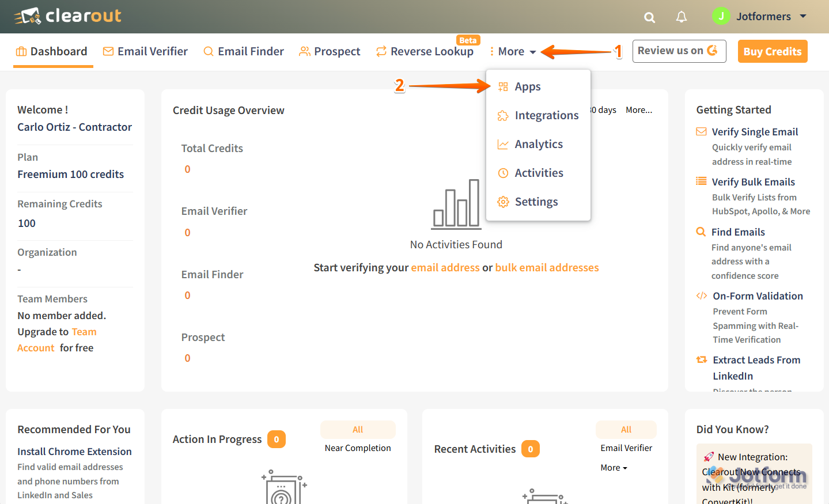Click Install Chrome Extension recommendation
This screenshot has height=504, width=829.
pyautogui.click(x=74, y=452)
